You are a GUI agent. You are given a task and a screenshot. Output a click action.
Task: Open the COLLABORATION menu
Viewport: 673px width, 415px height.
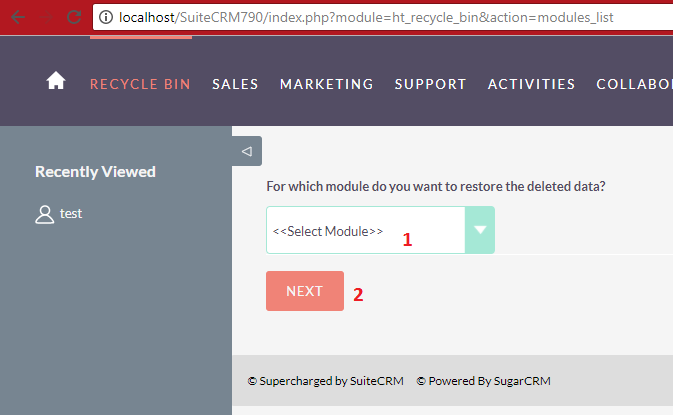point(634,84)
